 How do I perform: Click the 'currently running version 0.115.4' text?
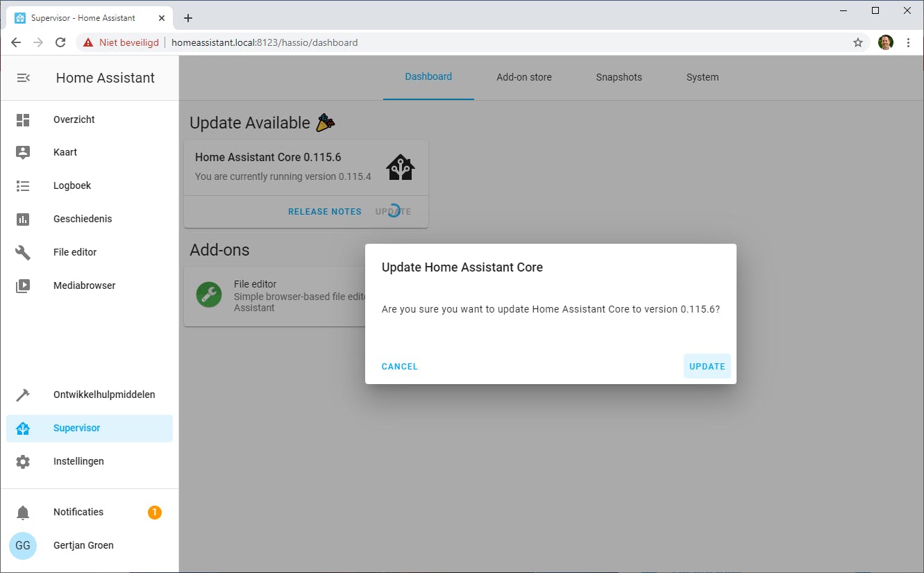(283, 176)
